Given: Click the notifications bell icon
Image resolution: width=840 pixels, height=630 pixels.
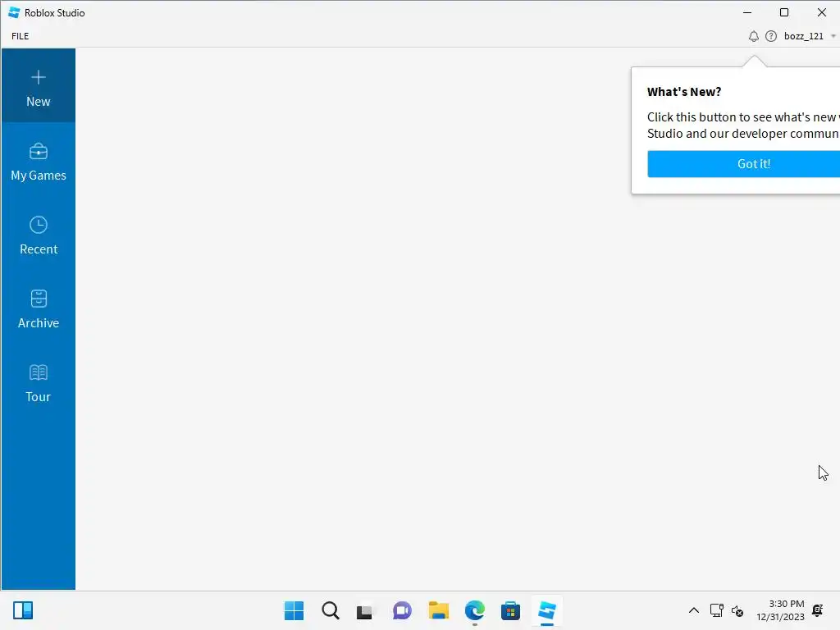Looking at the screenshot, I should click(x=753, y=36).
